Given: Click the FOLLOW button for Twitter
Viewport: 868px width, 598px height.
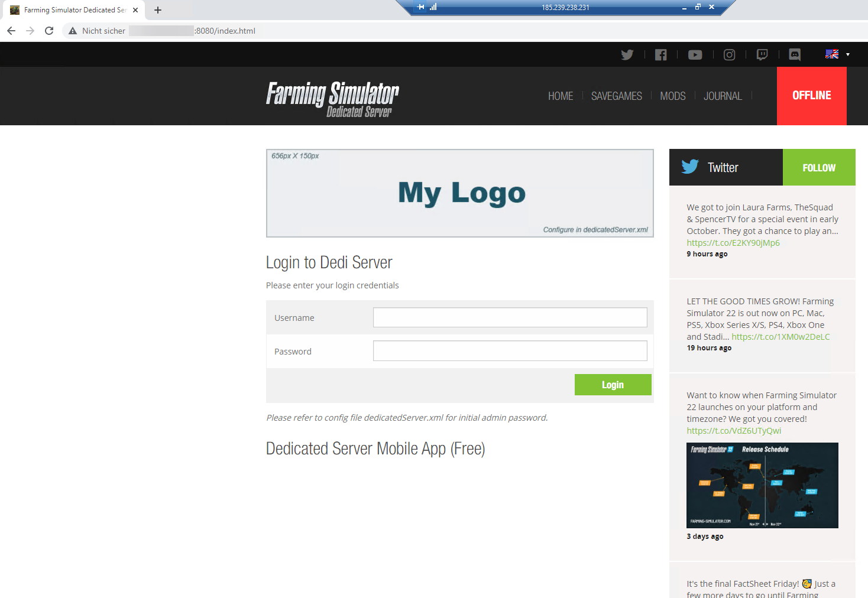Looking at the screenshot, I should point(819,167).
